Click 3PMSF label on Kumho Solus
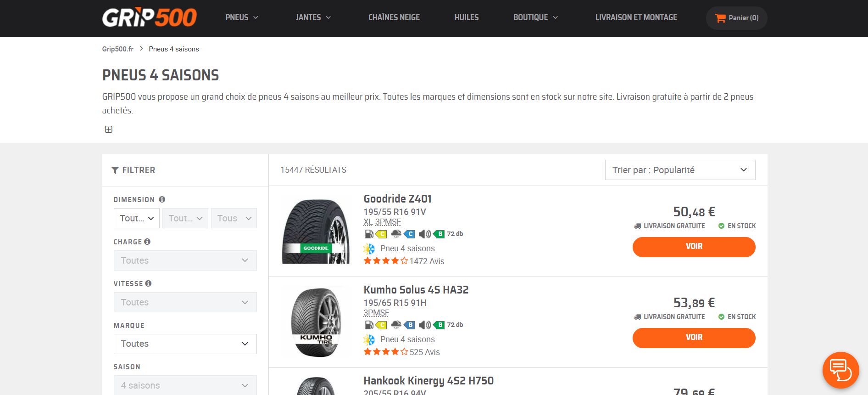Viewport: 868px width, 395px height. point(376,313)
